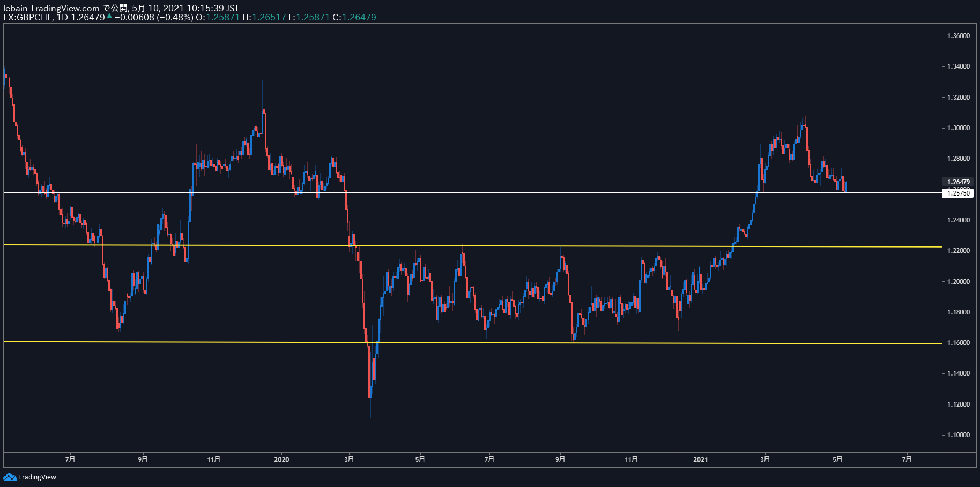
Task: Click the 1.10000 price axis label
Action: pos(958,435)
